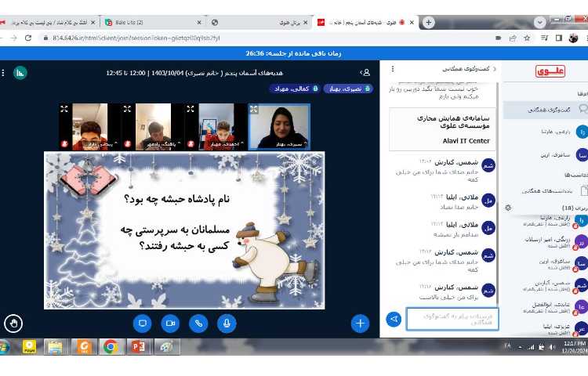Raise hand using the hand icon

[x=13, y=323]
